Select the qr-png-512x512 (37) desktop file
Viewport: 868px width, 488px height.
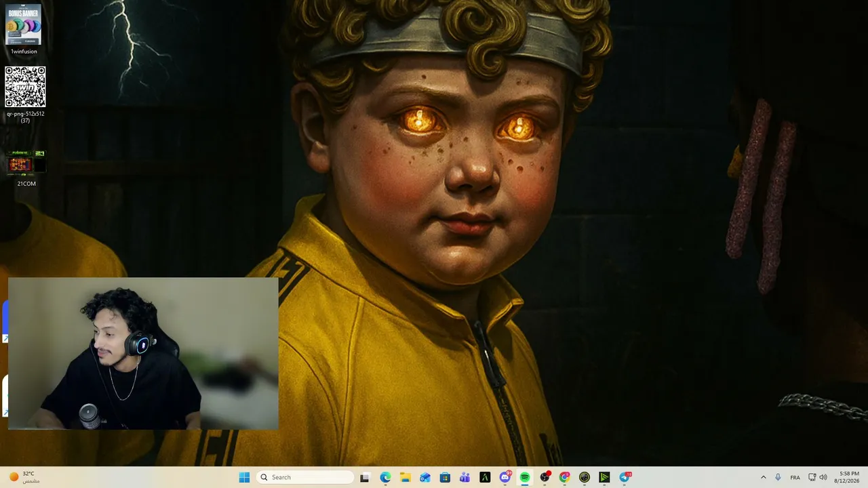click(x=25, y=95)
